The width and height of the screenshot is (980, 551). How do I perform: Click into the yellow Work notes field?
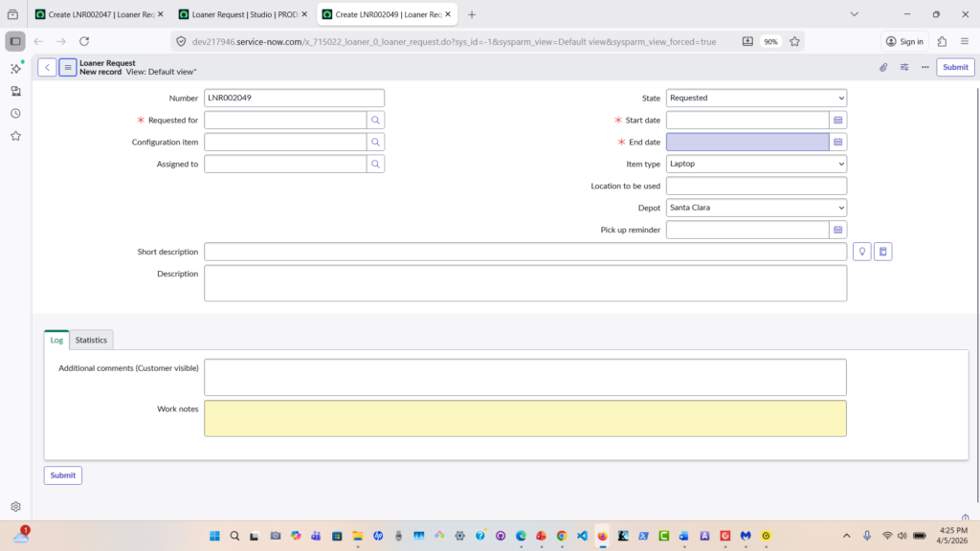(524, 418)
